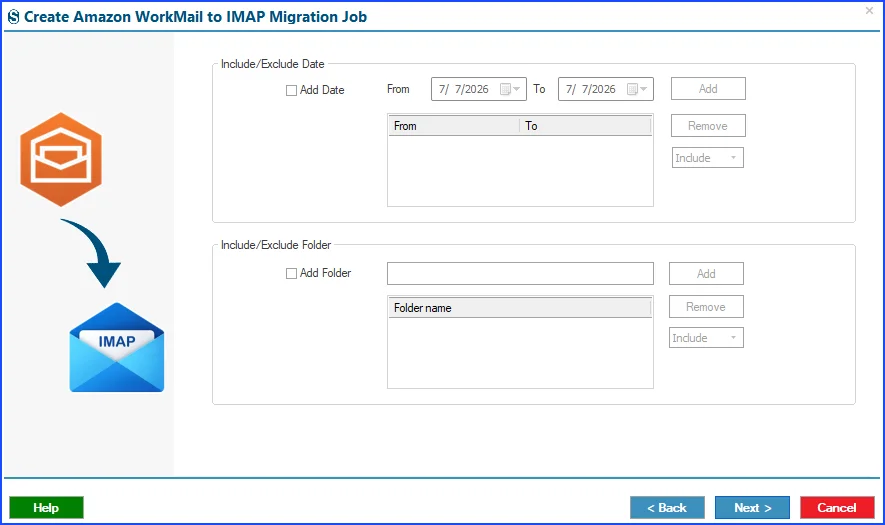Open the To date calendar picker
Image resolution: width=885 pixels, height=525 pixels.
tap(637, 89)
